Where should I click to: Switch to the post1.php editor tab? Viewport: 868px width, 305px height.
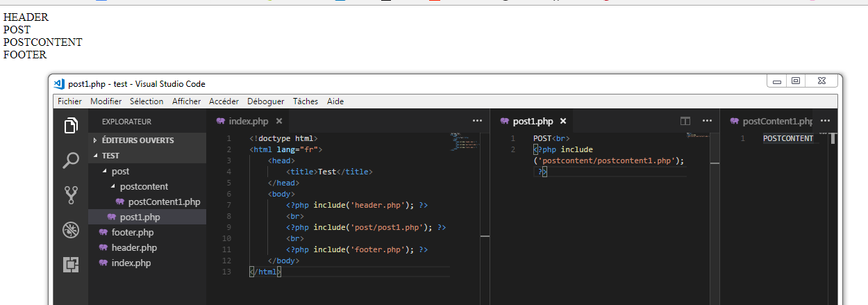pos(533,121)
